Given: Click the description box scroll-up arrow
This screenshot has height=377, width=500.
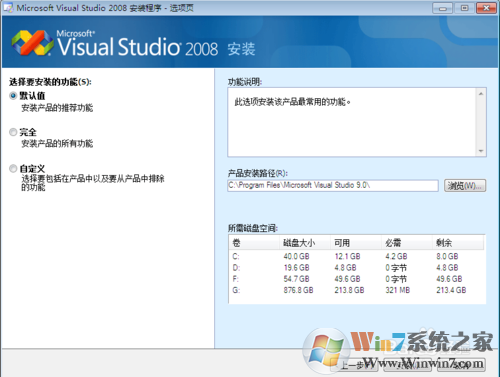Looking at the screenshot, I should (481, 94).
